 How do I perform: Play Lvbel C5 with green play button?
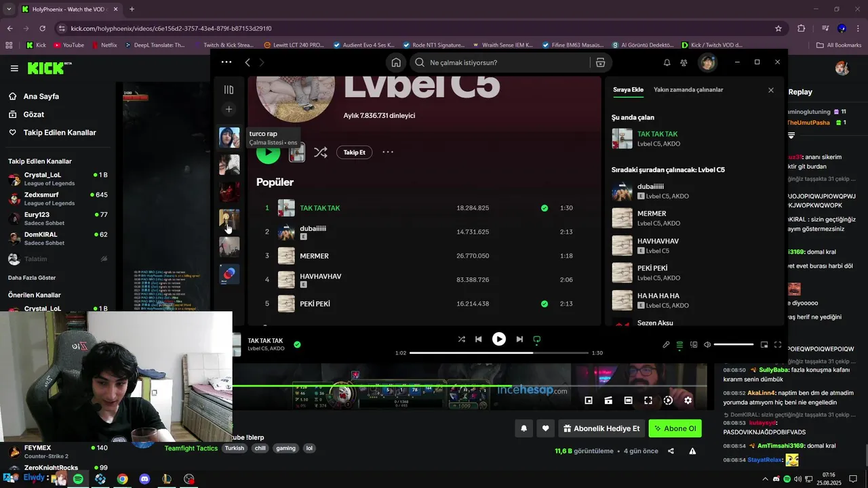[x=268, y=152]
